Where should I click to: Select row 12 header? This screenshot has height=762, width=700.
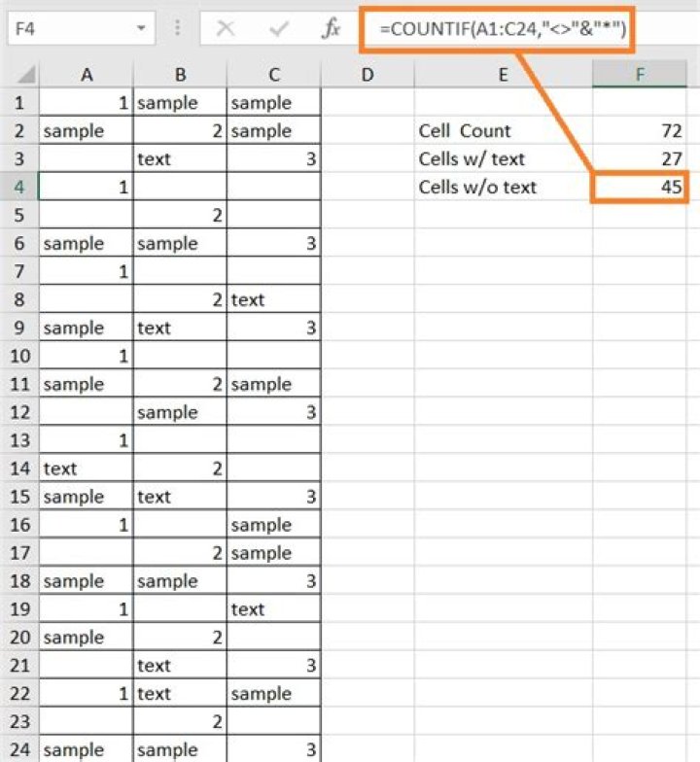19,412
